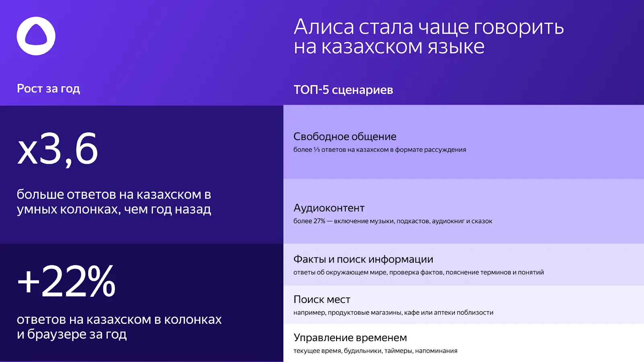
Task: Select the "Свободное общение" scenario title
Action: pos(345,136)
